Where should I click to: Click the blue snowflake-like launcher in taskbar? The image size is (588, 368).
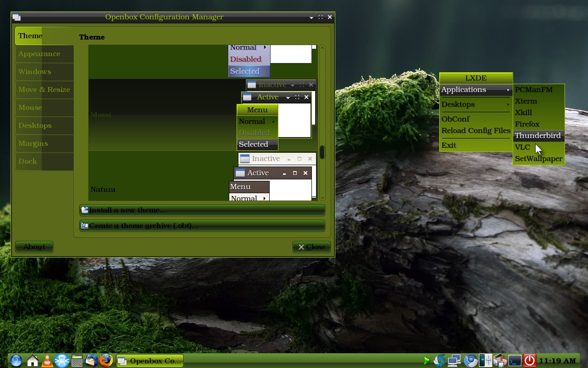click(x=62, y=361)
